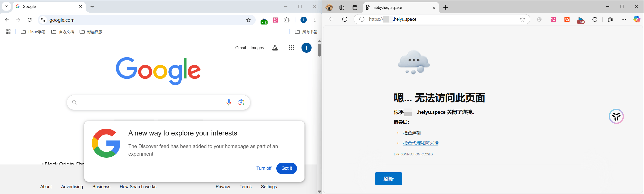
Task: Start voice search with microphone icon
Action: [x=229, y=102]
